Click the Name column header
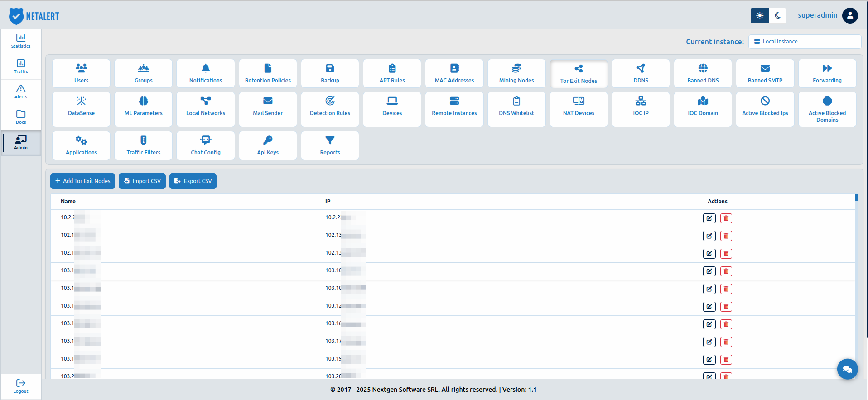 click(68, 202)
